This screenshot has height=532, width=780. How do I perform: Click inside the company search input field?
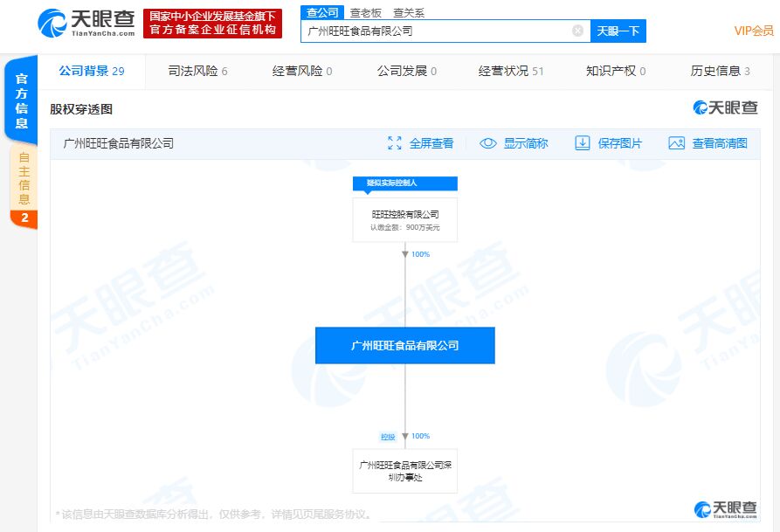pos(437,31)
